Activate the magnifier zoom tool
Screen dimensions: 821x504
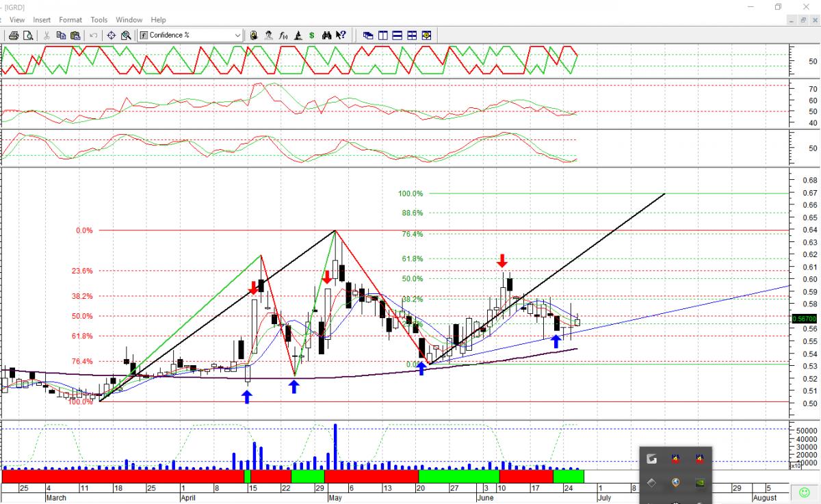click(126, 35)
